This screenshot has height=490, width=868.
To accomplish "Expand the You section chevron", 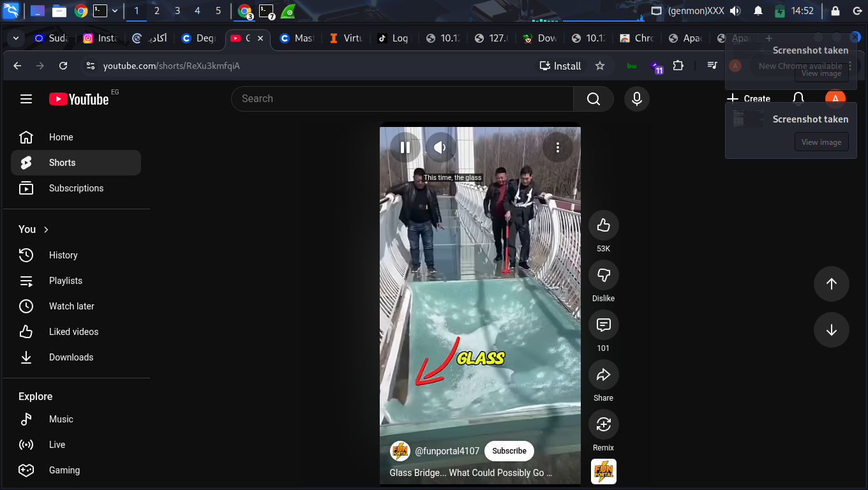I will click(x=46, y=229).
